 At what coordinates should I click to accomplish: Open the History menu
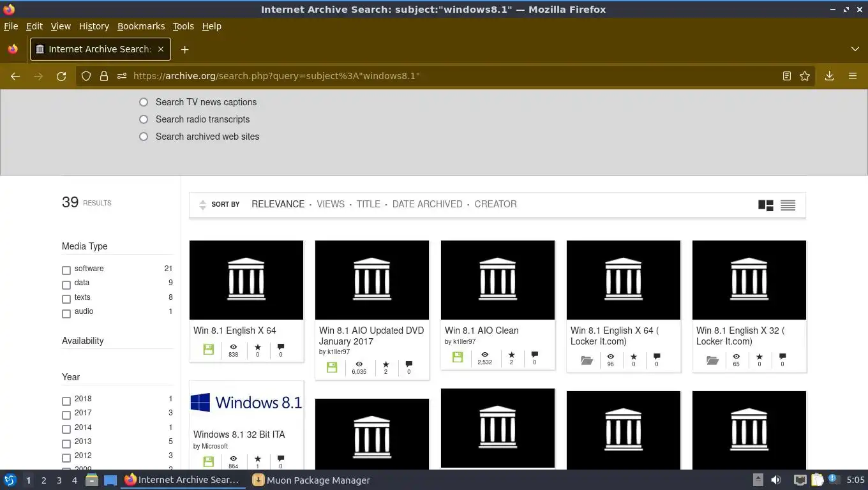tap(94, 26)
